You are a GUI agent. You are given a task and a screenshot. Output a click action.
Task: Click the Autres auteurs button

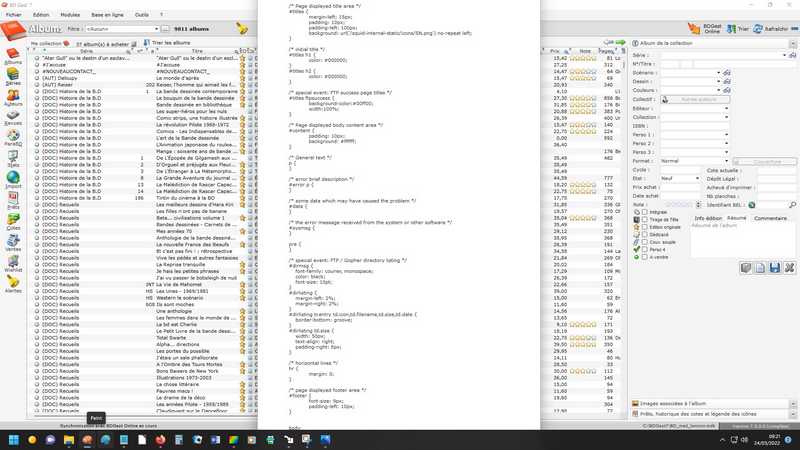(x=696, y=100)
